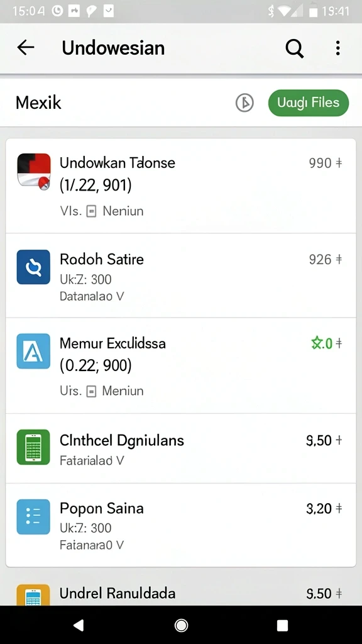Open the Undowkan Tdonse list entry title

pos(118,163)
